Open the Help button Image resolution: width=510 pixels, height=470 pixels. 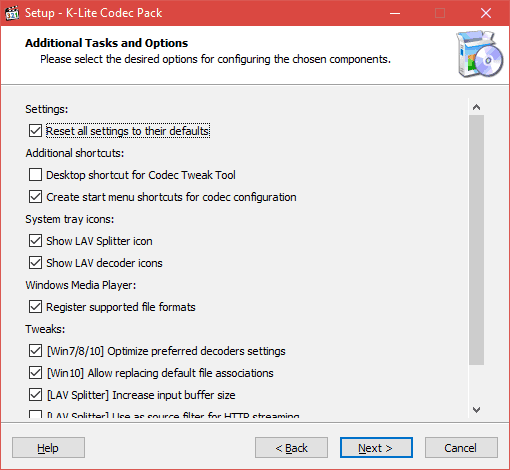pos(48,448)
